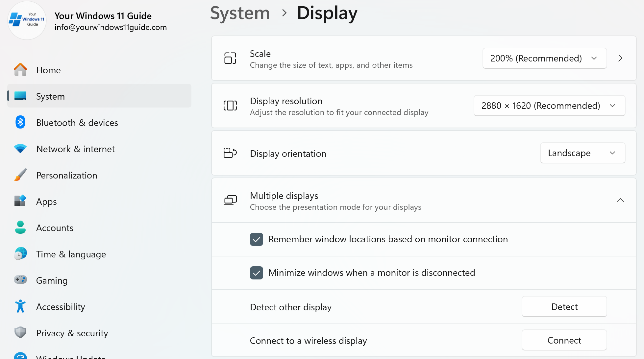This screenshot has height=359, width=644.
Task: Click the Display orientation label
Action: tap(288, 154)
